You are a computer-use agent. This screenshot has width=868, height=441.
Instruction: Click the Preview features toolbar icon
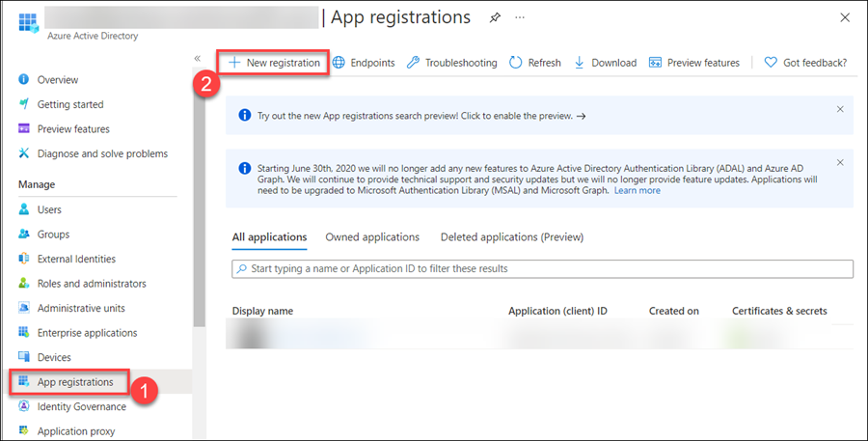[x=655, y=63]
